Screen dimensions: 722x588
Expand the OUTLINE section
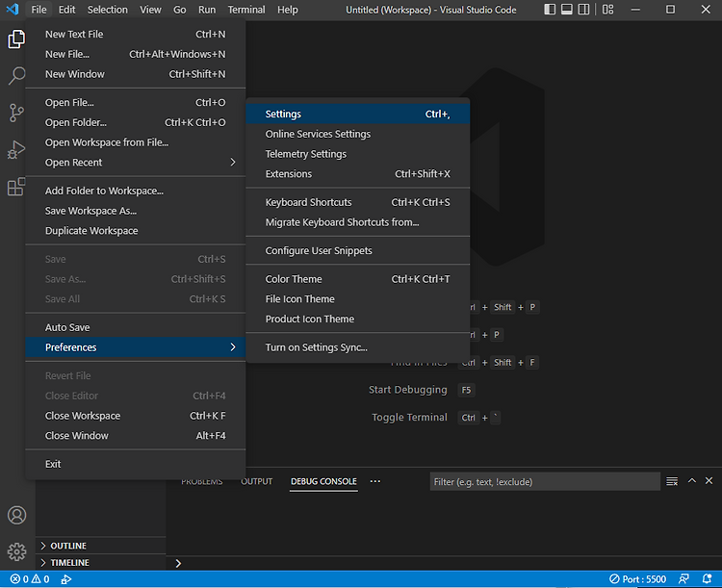(100, 546)
